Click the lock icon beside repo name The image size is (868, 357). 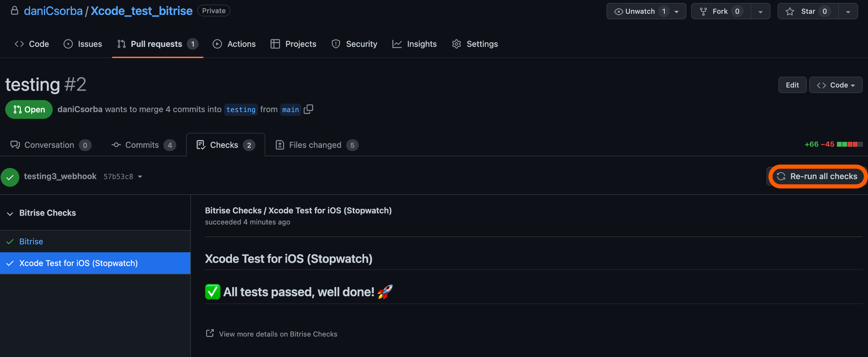click(15, 11)
